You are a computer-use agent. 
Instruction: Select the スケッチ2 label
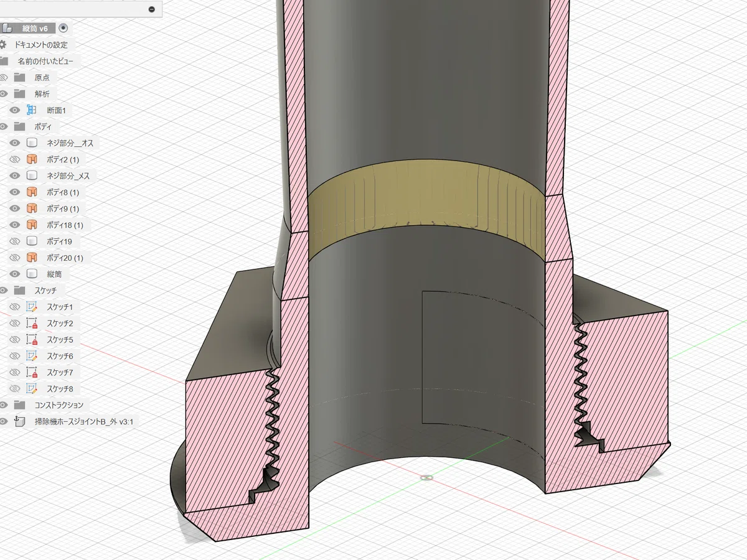point(60,323)
